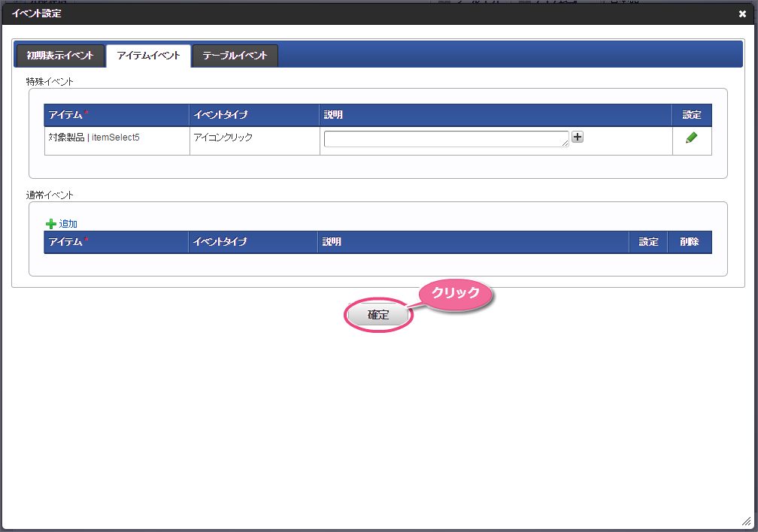
Task: Click the green pencil edit icon for 対象製品
Action: (x=691, y=138)
